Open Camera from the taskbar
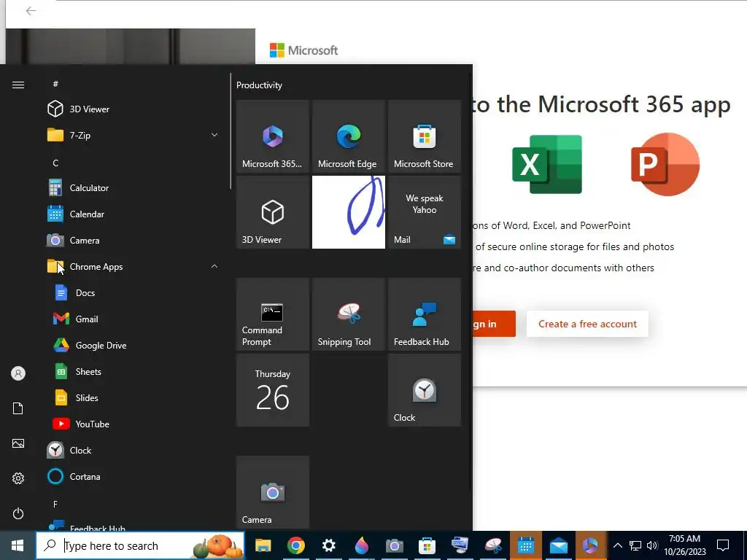This screenshot has height=560, width=747. point(395,545)
